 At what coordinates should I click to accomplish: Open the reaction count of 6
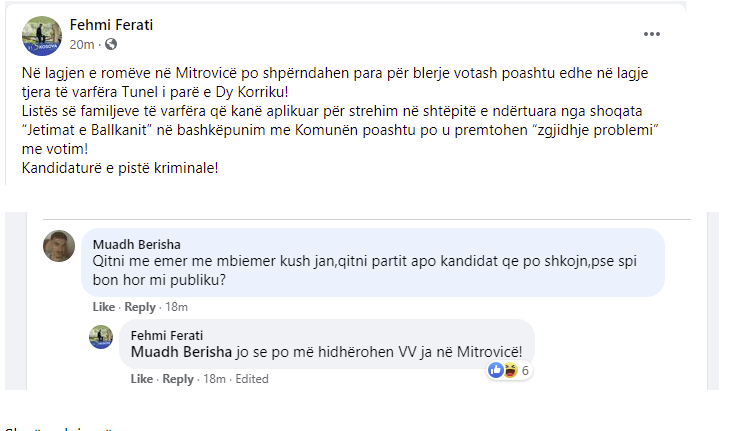click(525, 370)
